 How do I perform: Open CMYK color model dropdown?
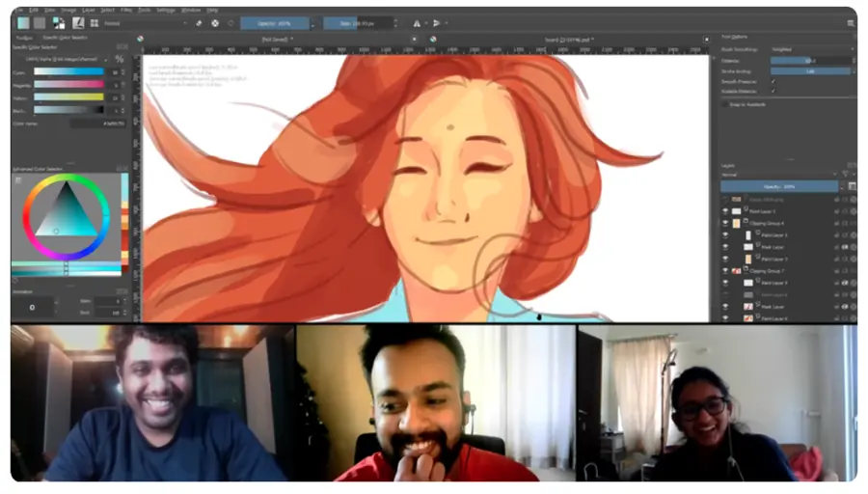pos(66,59)
